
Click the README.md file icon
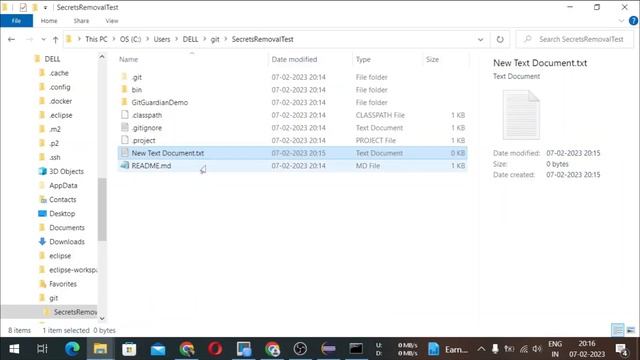pyautogui.click(x=125, y=165)
